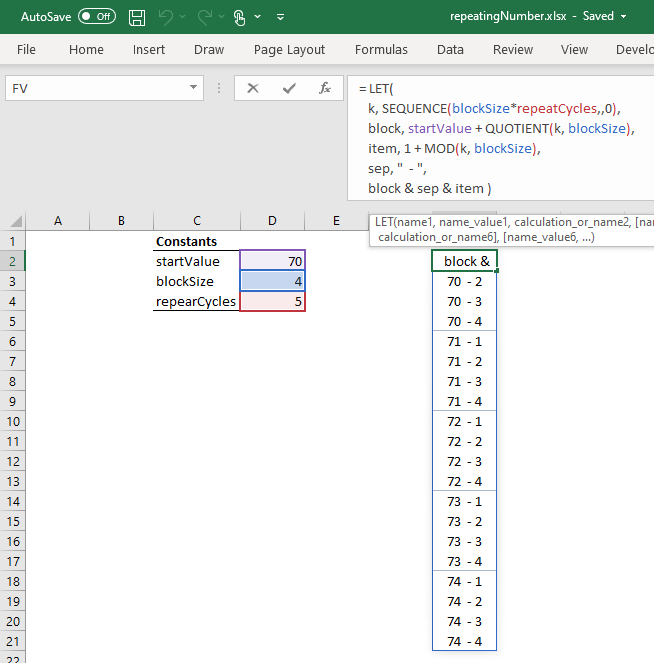Viewport: 654px width, 663px height.
Task: Select the startValue cell containing 70
Action: pyautogui.click(x=272, y=261)
